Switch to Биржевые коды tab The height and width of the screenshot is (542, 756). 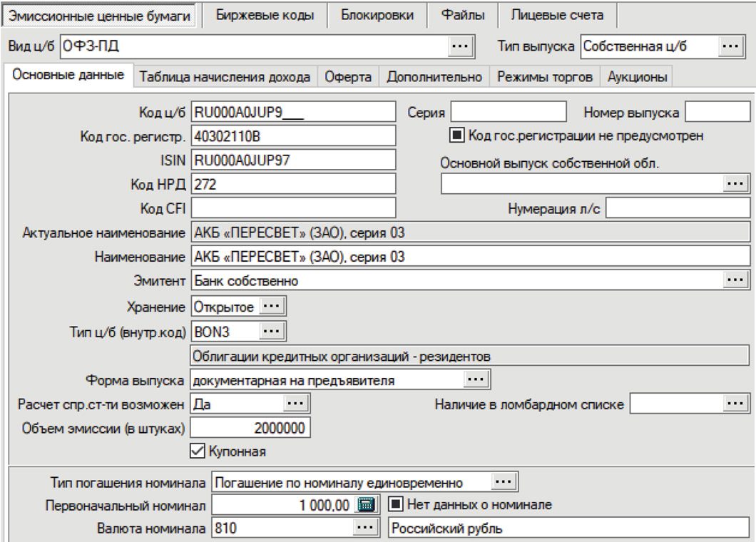265,15
